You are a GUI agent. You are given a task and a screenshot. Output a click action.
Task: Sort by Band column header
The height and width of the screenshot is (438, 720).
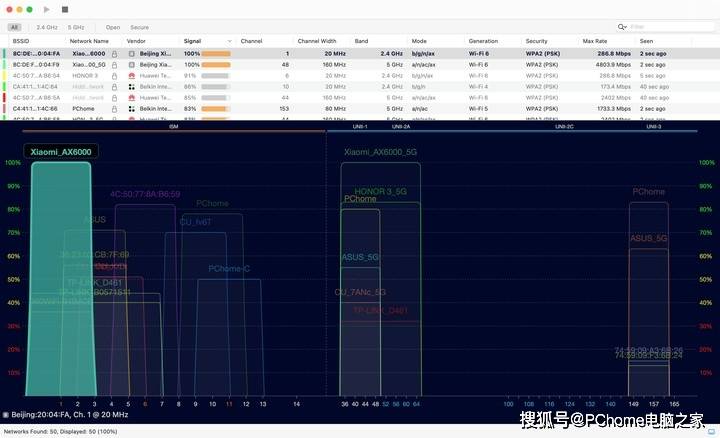tap(361, 41)
